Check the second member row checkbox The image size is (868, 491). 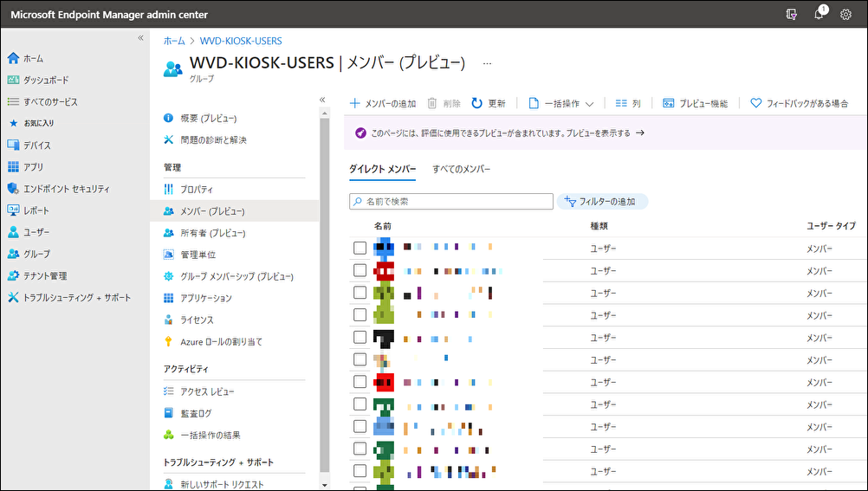point(360,270)
